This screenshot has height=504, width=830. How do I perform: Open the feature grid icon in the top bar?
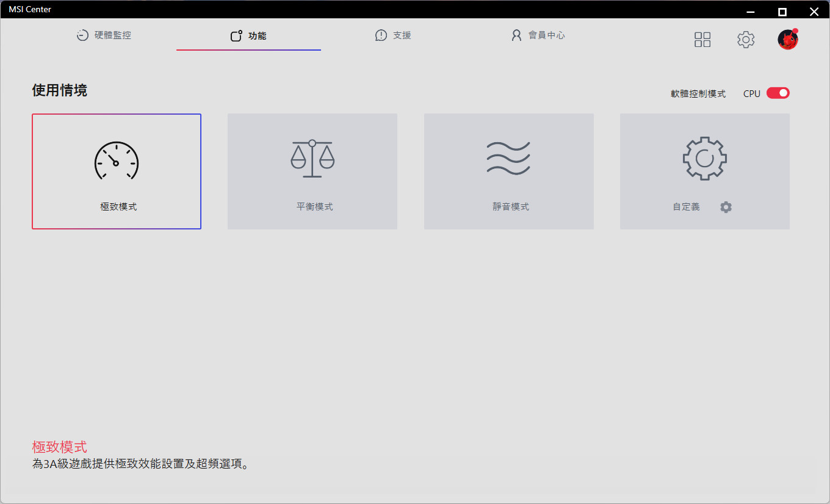coord(702,40)
